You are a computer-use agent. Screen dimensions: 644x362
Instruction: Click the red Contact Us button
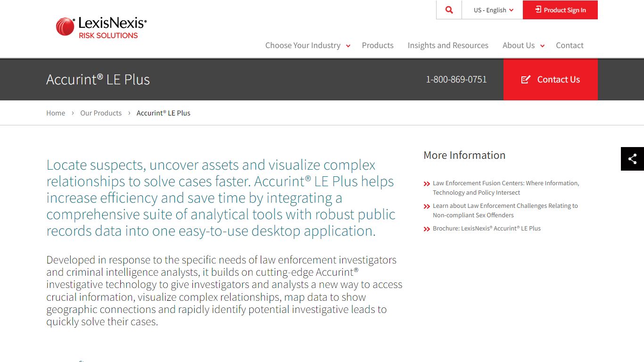click(551, 80)
